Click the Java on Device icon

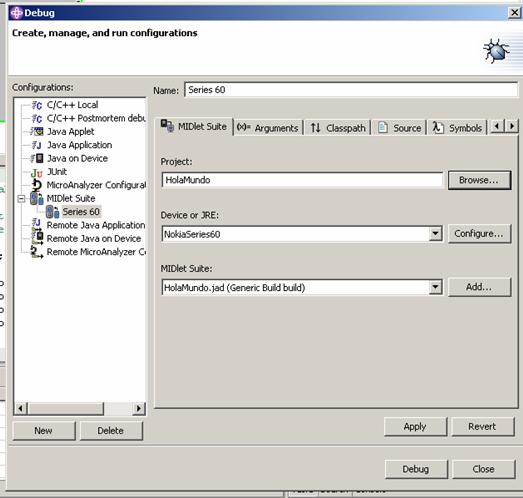[x=37, y=158]
